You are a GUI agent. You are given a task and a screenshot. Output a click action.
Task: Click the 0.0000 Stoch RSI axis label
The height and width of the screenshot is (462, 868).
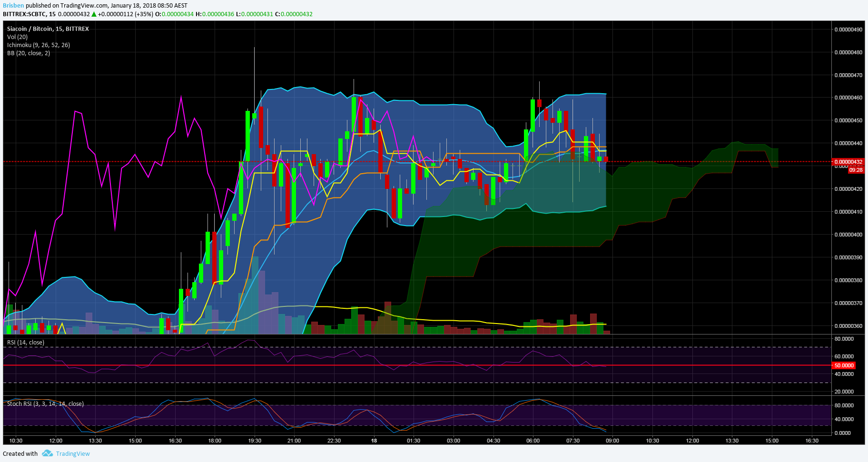843,433
